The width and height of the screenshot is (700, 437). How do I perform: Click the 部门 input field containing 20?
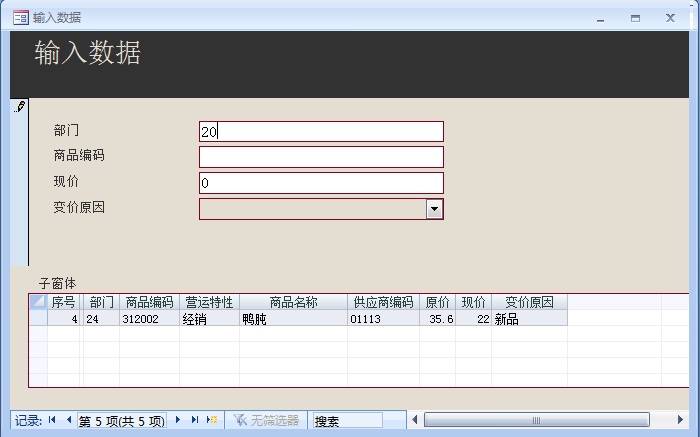tap(321, 132)
